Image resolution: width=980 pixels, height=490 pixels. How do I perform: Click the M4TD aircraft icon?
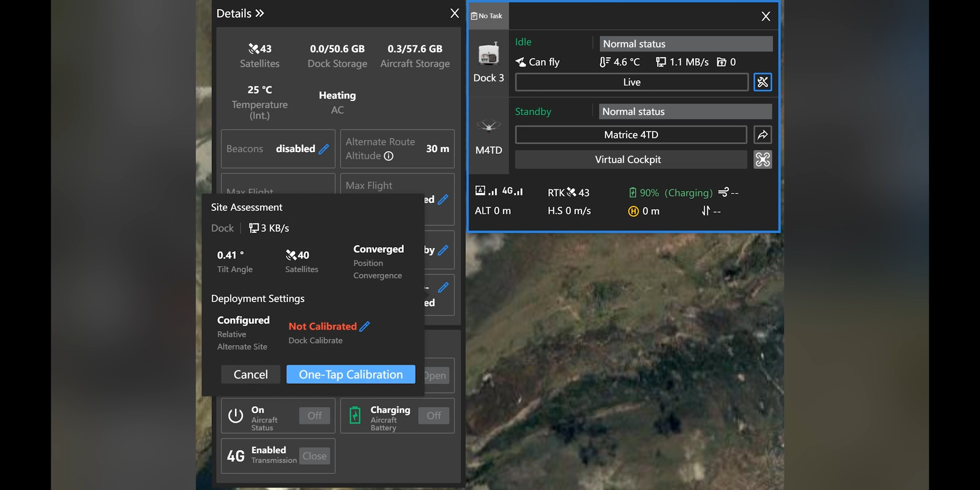click(488, 126)
